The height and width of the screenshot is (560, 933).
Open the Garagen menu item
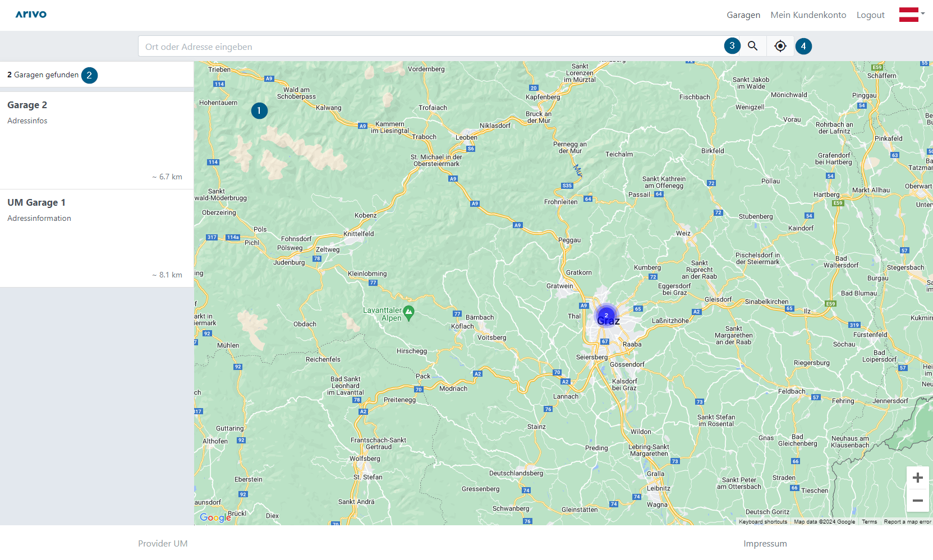pyautogui.click(x=743, y=15)
